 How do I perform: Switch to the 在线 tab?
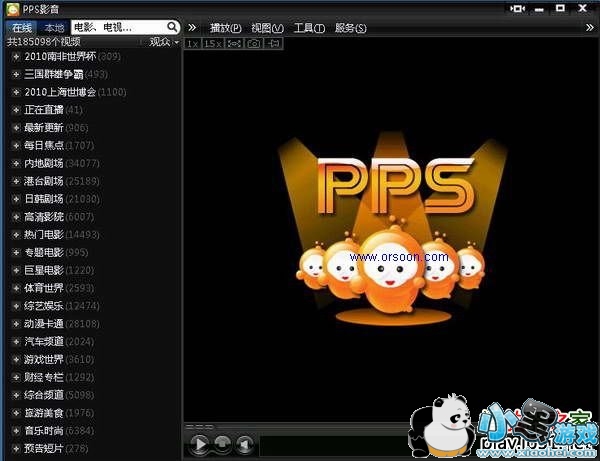click(22, 28)
